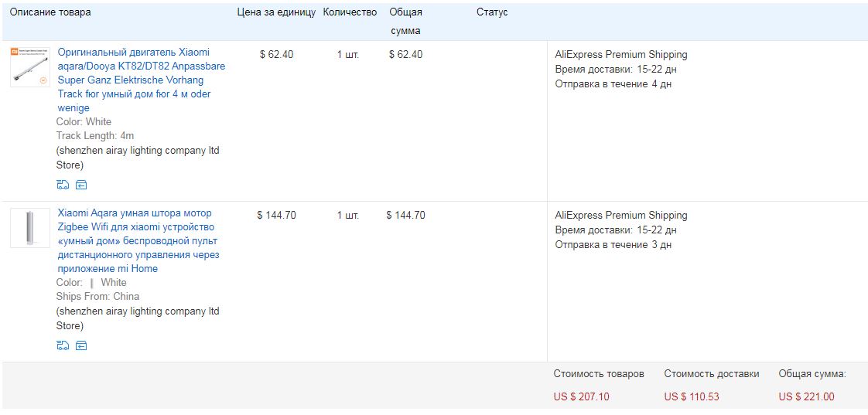Screen dimensions: 868x415
Task: Click the US $ 110.53 shipping cost
Action: (691, 396)
